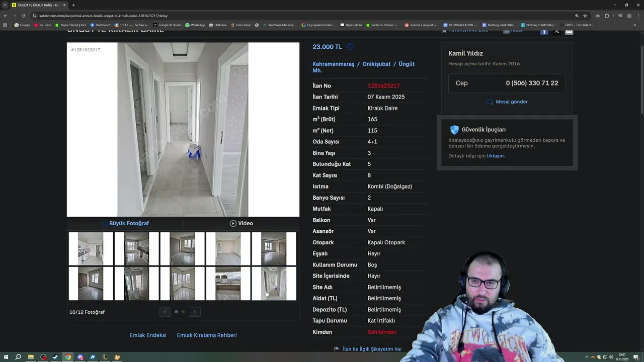Share listing on X icon
This screenshot has height=362, width=644.
pyautogui.click(x=556, y=31)
